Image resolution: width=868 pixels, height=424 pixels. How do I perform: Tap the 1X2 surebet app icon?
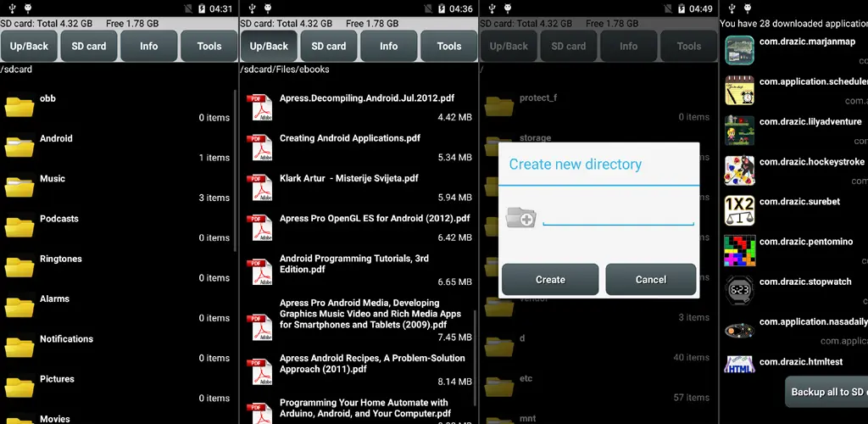(739, 210)
